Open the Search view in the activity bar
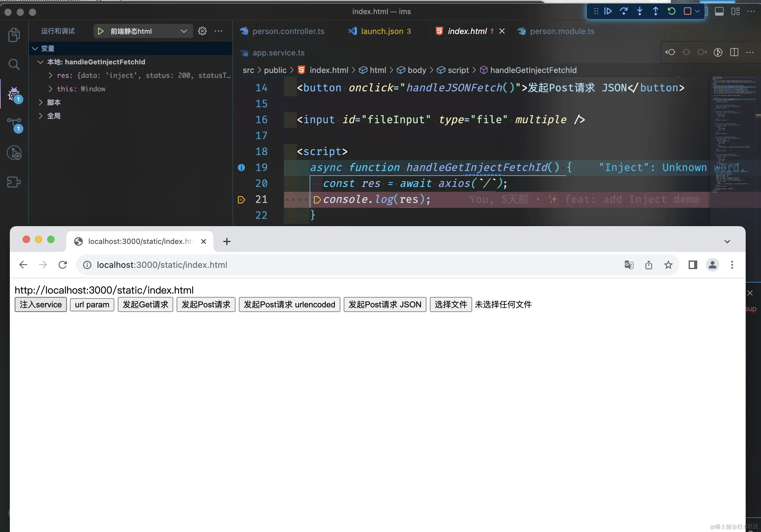Image resolution: width=761 pixels, height=532 pixels. click(14, 64)
